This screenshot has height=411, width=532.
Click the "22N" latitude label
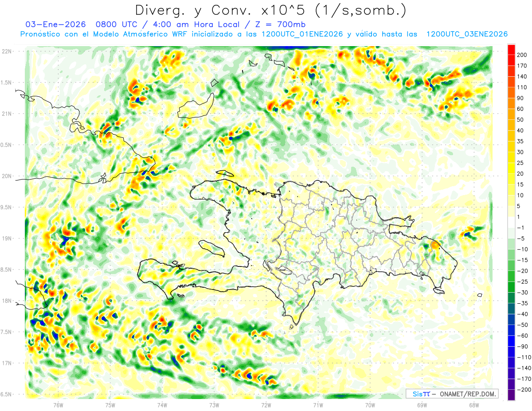tap(7, 51)
